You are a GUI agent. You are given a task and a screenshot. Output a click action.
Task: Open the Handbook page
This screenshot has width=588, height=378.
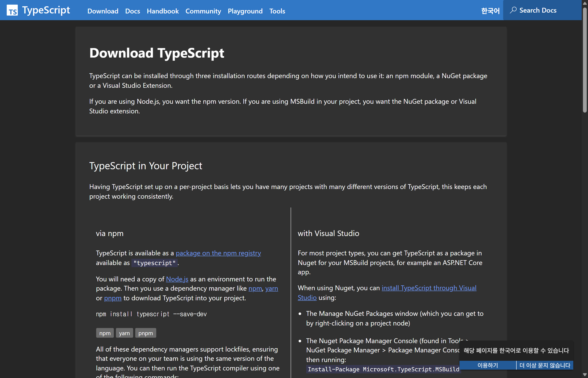163,11
